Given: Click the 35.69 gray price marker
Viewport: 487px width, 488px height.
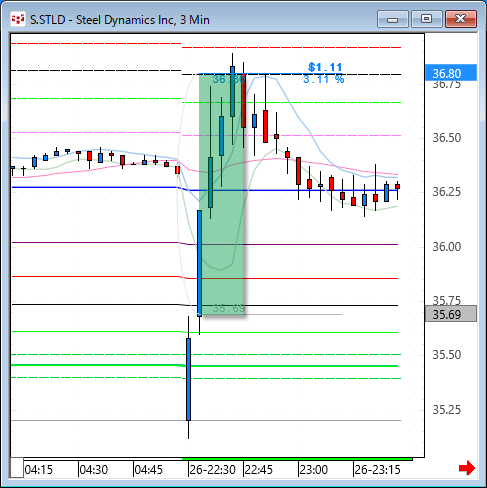Looking at the screenshot, I should click(x=451, y=314).
